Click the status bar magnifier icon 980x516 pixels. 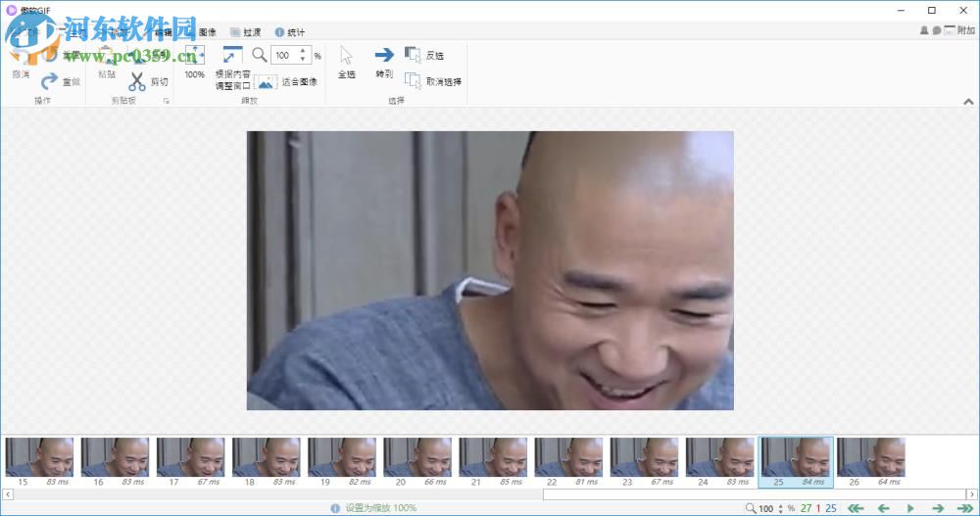point(751,508)
